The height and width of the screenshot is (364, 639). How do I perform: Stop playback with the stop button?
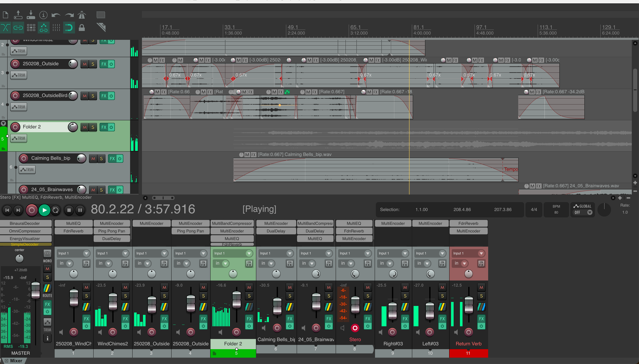[x=69, y=210]
